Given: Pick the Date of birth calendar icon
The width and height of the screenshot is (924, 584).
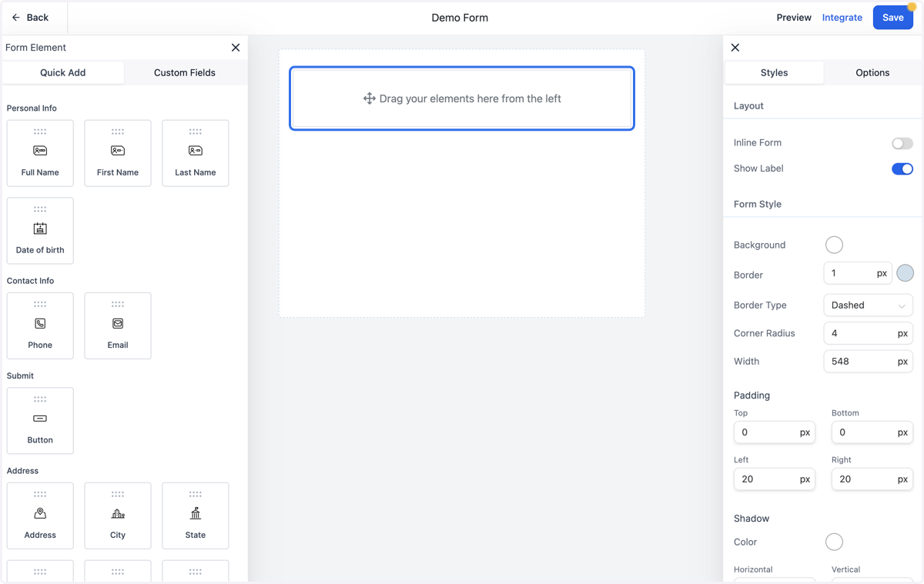Looking at the screenshot, I should coord(40,229).
